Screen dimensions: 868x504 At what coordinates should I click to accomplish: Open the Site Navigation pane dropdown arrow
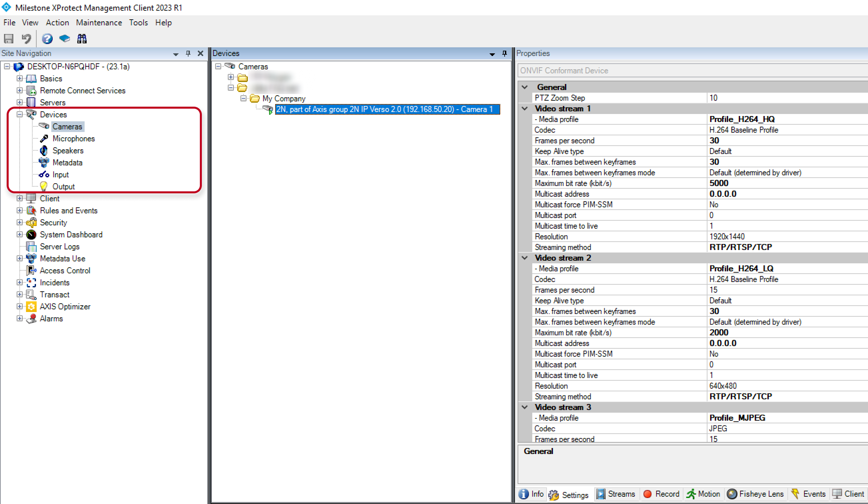[176, 54]
